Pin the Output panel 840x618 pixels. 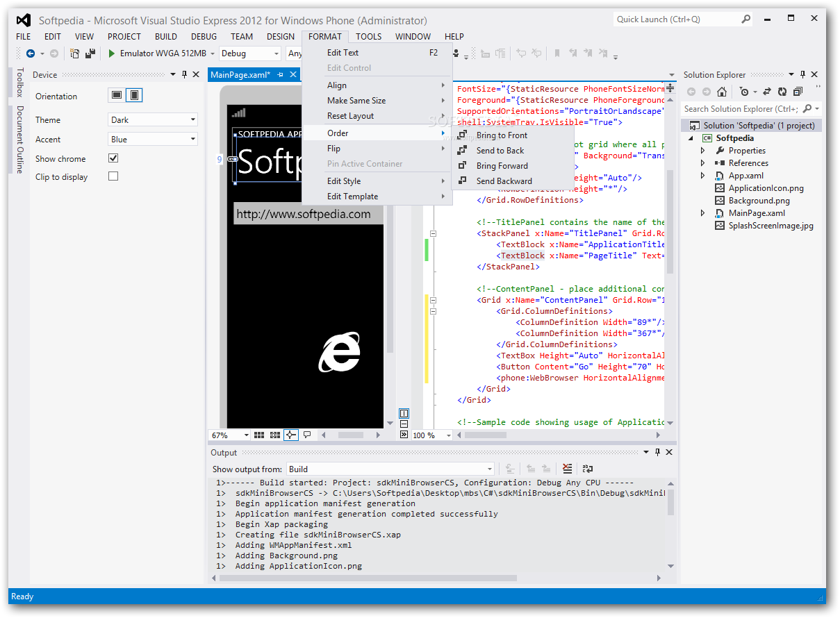[657, 452]
